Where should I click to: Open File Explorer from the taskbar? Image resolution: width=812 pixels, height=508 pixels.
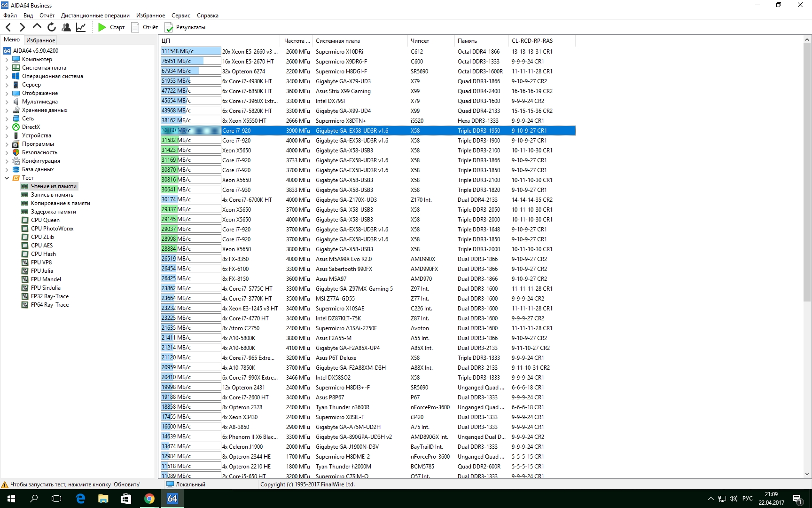tap(103, 499)
